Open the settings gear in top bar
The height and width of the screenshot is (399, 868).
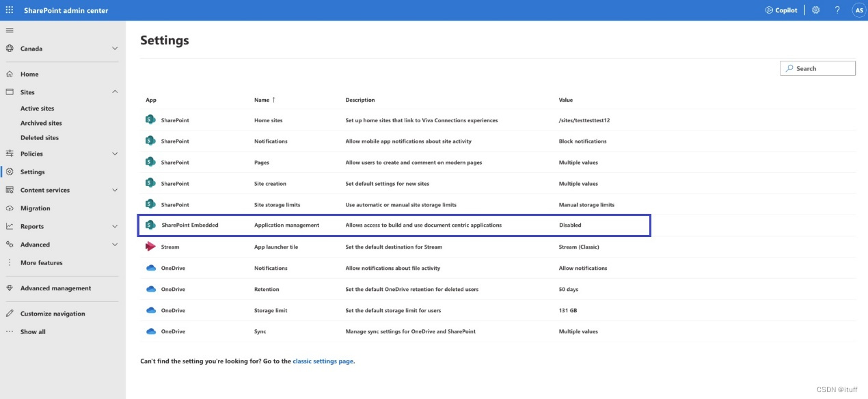[x=815, y=10]
